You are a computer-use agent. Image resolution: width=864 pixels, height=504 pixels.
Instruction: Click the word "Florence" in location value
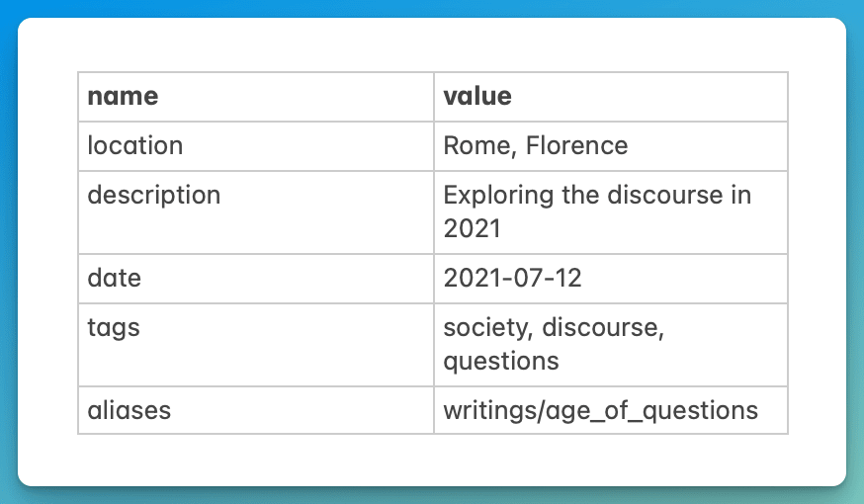click(x=576, y=146)
